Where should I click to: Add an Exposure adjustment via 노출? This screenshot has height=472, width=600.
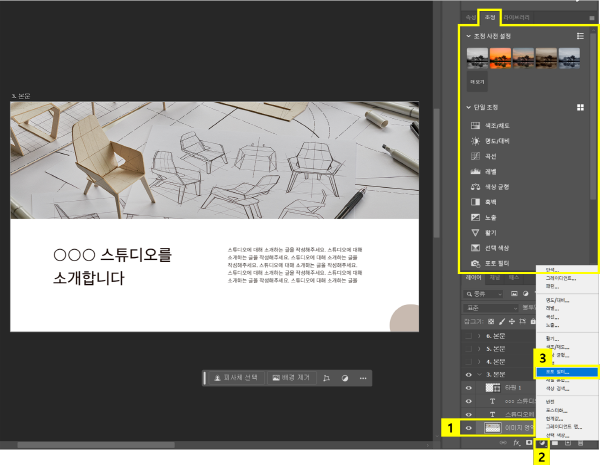click(x=483, y=217)
